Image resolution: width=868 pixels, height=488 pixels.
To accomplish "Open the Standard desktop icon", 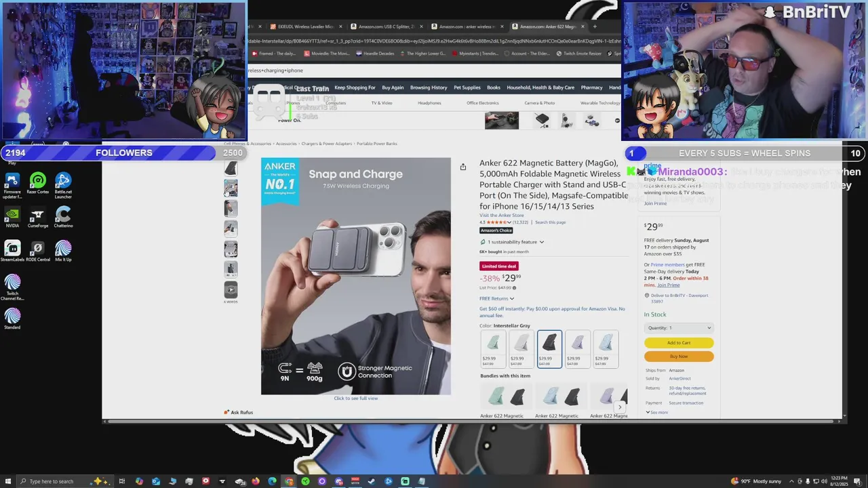I will 12,319.
